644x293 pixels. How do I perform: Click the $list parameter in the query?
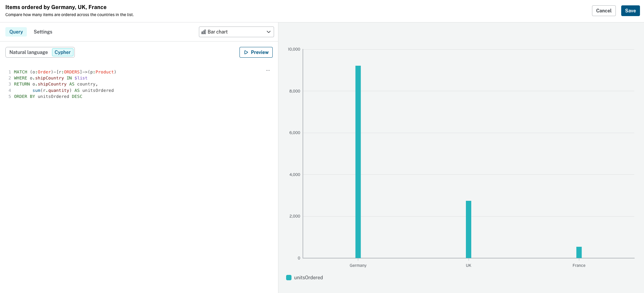pyautogui.click(x=81, y=78)
